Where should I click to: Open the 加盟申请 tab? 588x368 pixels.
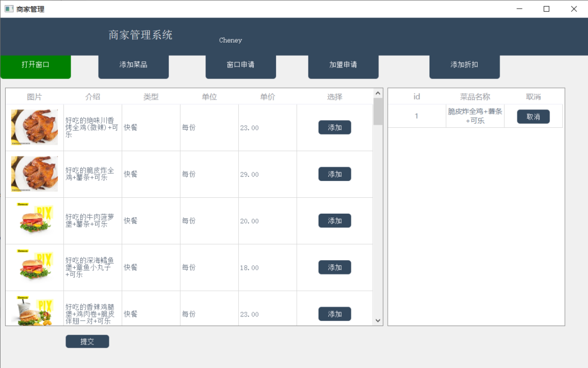pyautogui.click(x=343, y=65)
